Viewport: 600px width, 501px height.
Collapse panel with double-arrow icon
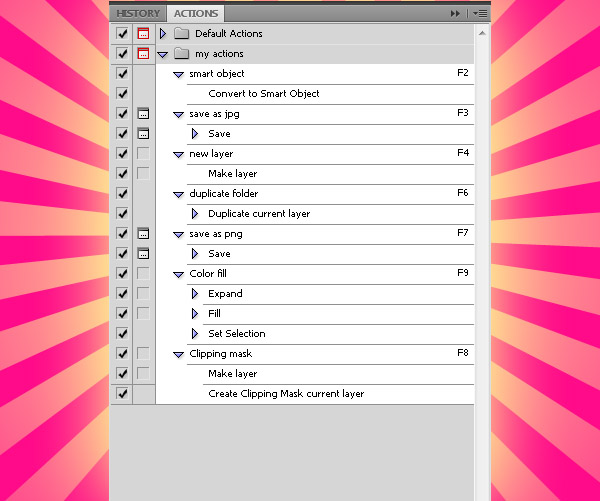point(455,14)
